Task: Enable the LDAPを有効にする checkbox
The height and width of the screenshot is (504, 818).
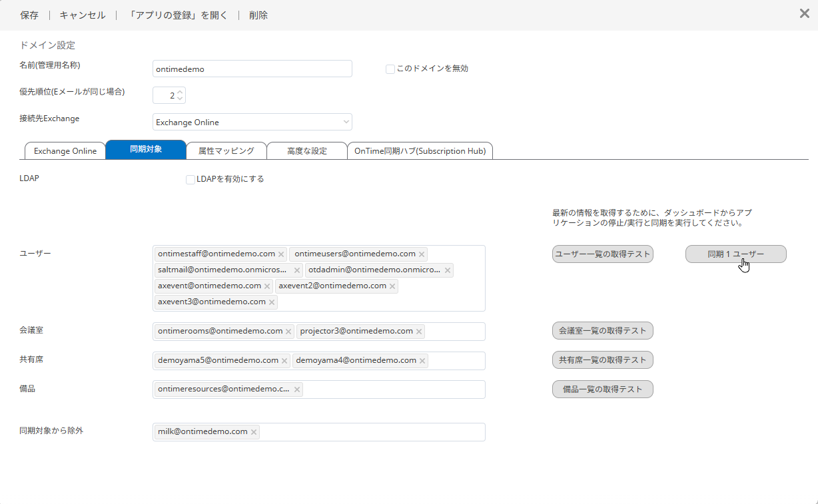Action: pyautogui.click(x=191, y=179)
